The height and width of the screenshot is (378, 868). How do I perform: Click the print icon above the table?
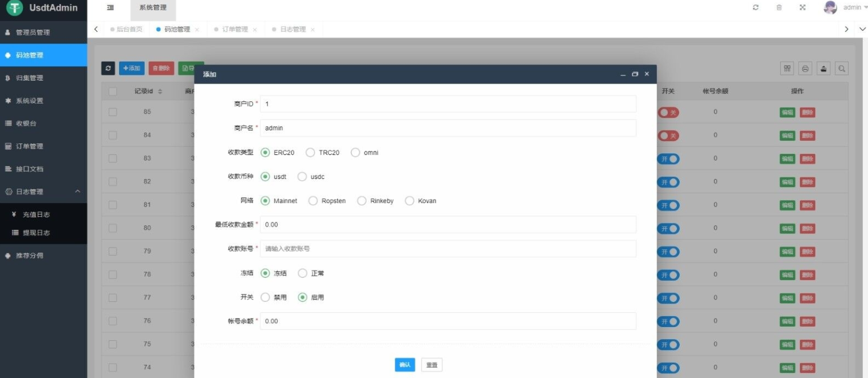805,69
